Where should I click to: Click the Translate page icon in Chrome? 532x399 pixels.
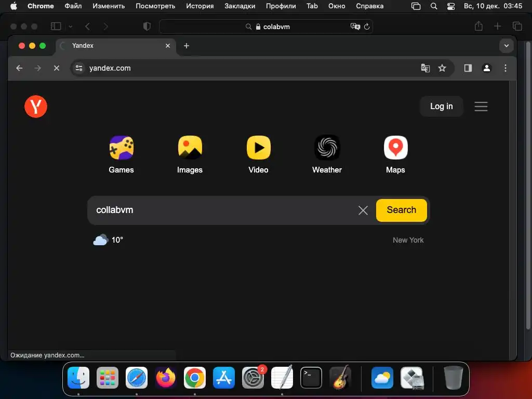pos(425,68)
